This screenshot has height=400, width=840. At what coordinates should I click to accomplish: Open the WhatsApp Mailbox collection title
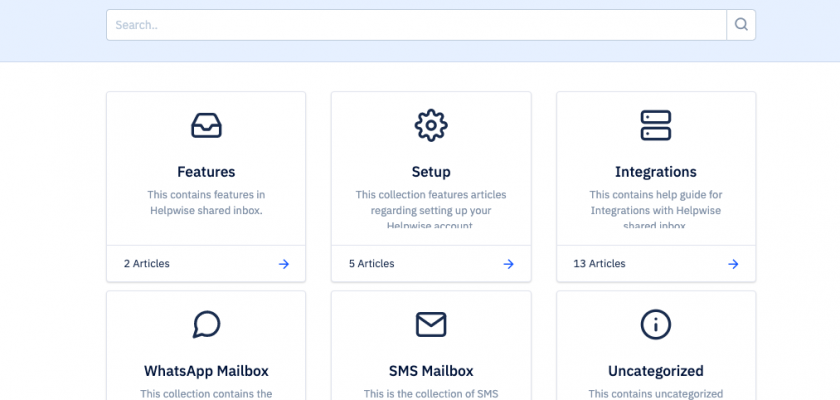pyautogui.click(x=206, y=371)
